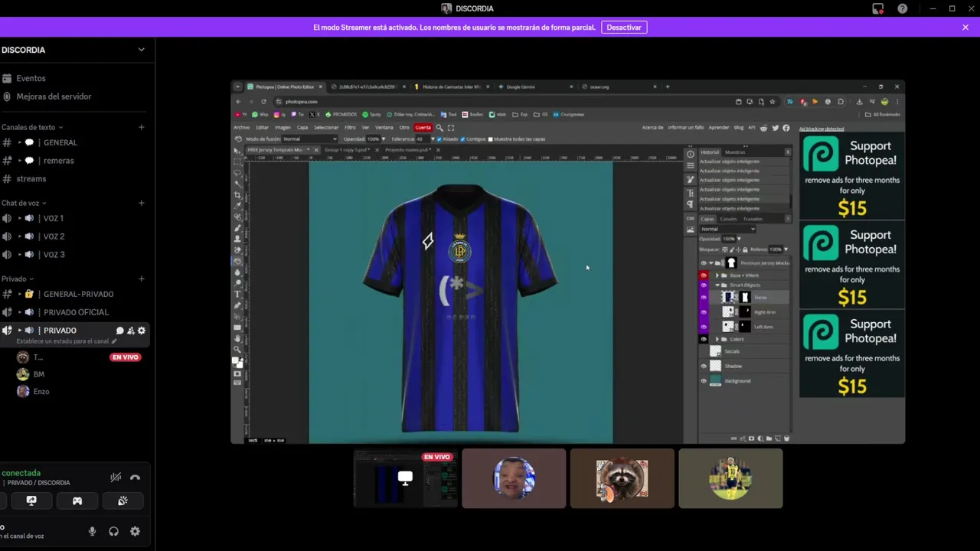Open Discord help icon in title bar
Image resolution: width=980 pixels, height=551 pixels.
pos(903,8)
